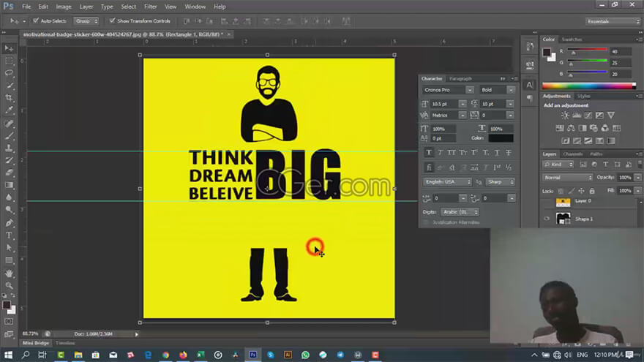Select the Move tool

pos(9,49)
